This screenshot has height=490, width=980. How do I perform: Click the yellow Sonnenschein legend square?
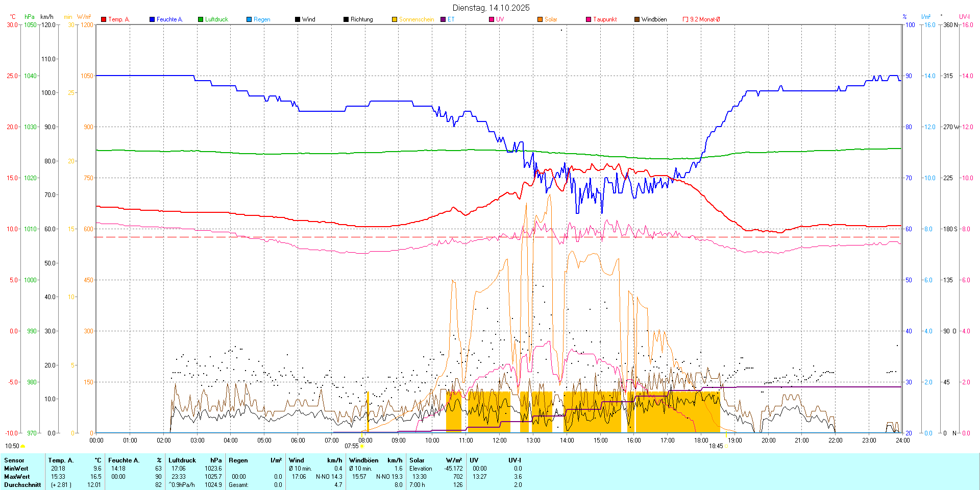click(395, 19)
